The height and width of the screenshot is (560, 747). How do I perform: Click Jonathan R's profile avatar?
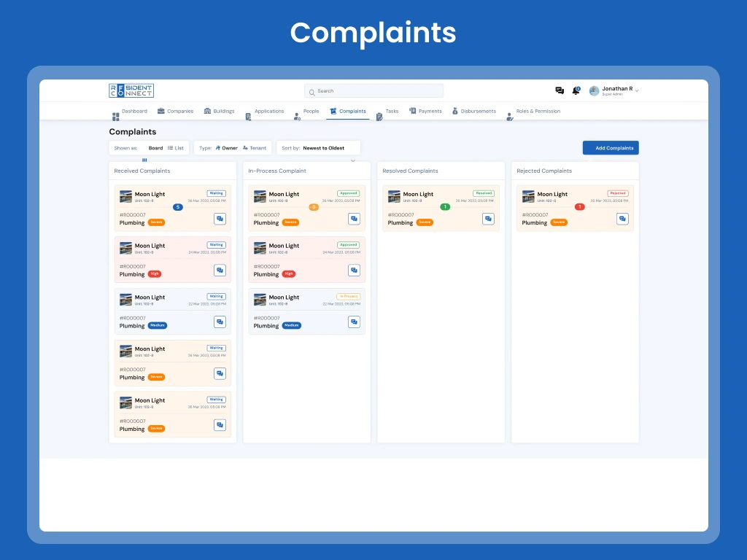(594, 90)
